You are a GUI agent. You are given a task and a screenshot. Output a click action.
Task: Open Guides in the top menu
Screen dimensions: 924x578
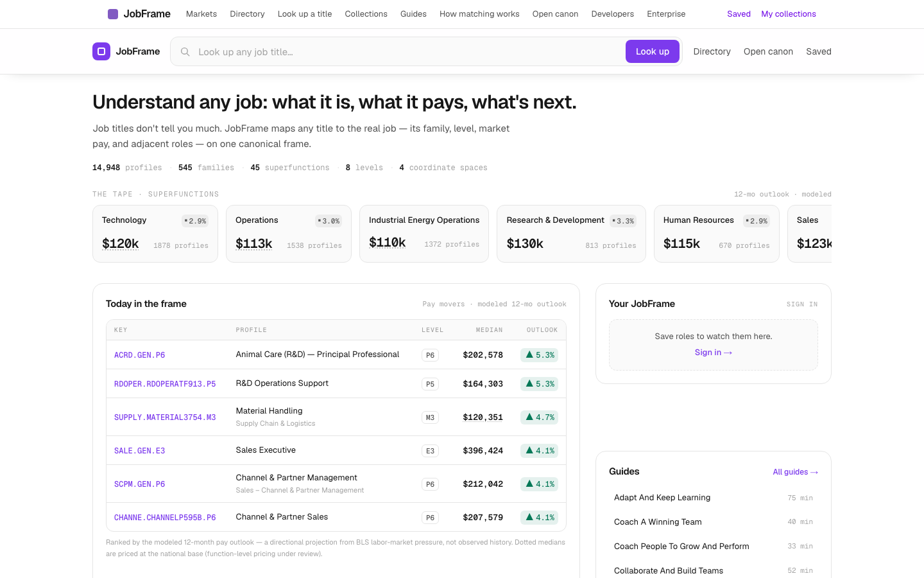click(x=413, y=14)
